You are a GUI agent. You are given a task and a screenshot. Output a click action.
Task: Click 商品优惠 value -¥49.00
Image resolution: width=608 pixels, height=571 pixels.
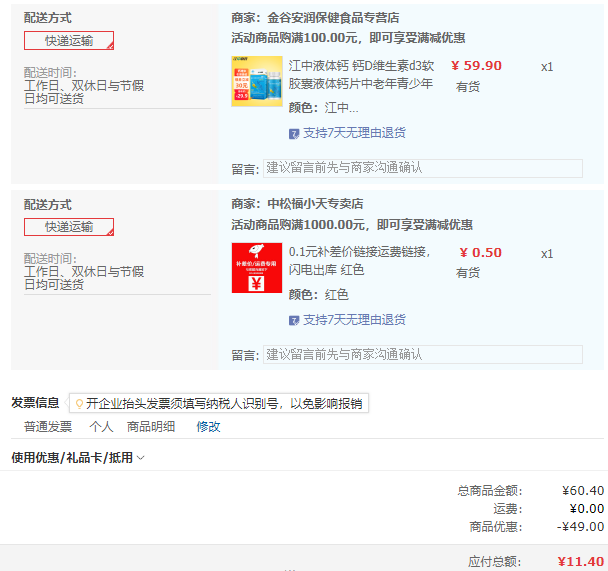click(580, 526)
